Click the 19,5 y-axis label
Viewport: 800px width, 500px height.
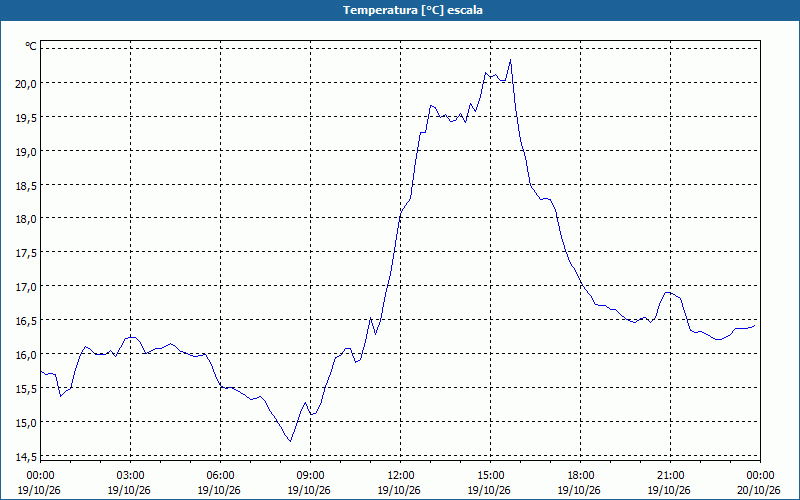[26, 117]
